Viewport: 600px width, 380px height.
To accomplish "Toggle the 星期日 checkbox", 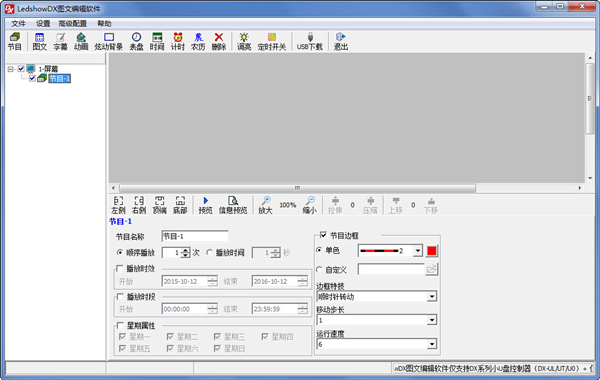I will pyautogui.click(x=217, y=348).
